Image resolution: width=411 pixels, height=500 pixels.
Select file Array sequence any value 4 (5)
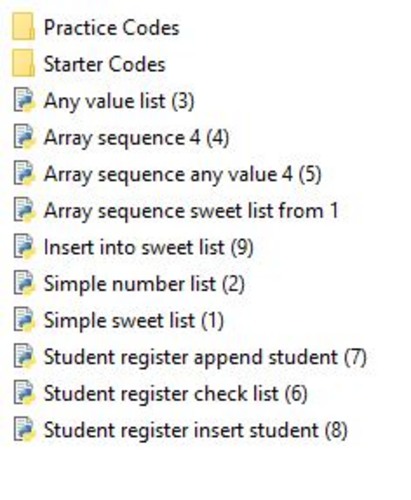pyautogui.click(x=183, y=174)
